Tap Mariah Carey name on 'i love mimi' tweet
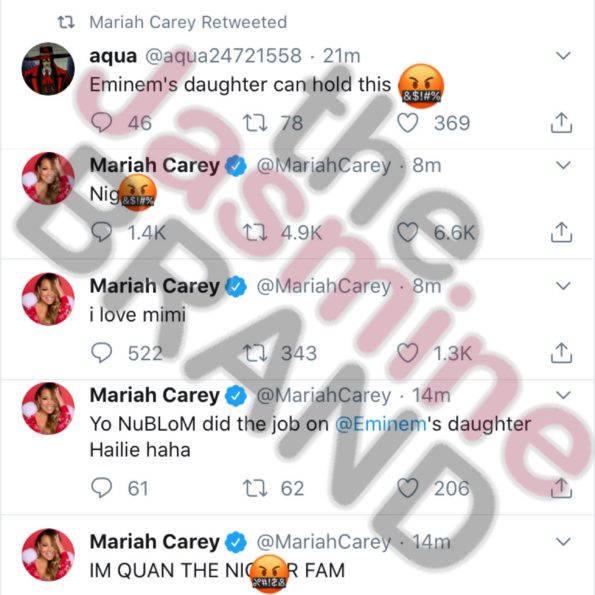 (154, 285)
